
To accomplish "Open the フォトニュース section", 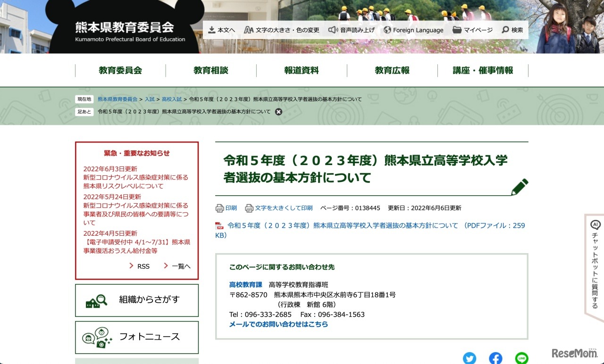I will [x=136, y=337].
